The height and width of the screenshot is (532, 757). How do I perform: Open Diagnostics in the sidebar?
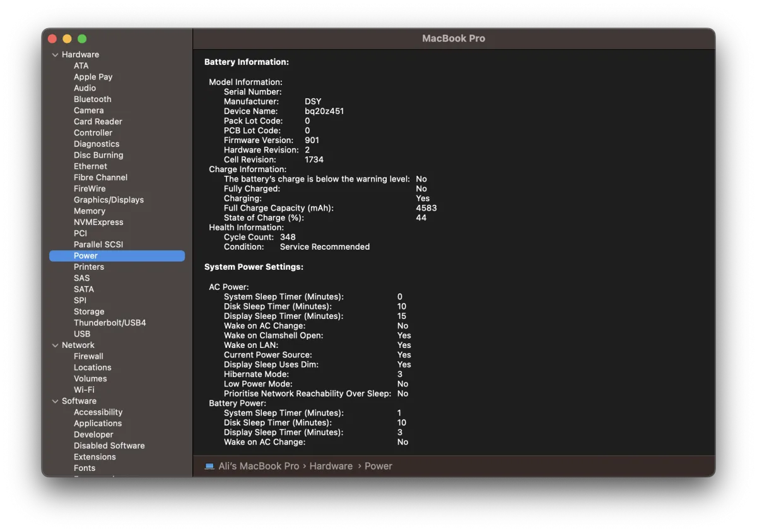click(x=97, y=144)
